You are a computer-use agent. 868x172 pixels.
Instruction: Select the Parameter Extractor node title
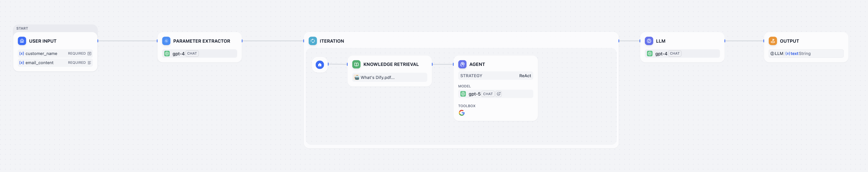201,41
